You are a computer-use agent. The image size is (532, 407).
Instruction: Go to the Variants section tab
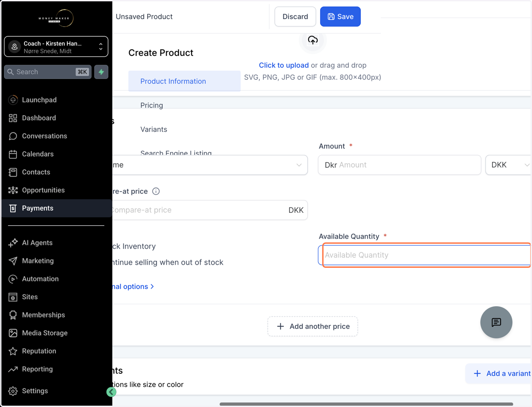point(154,129)
